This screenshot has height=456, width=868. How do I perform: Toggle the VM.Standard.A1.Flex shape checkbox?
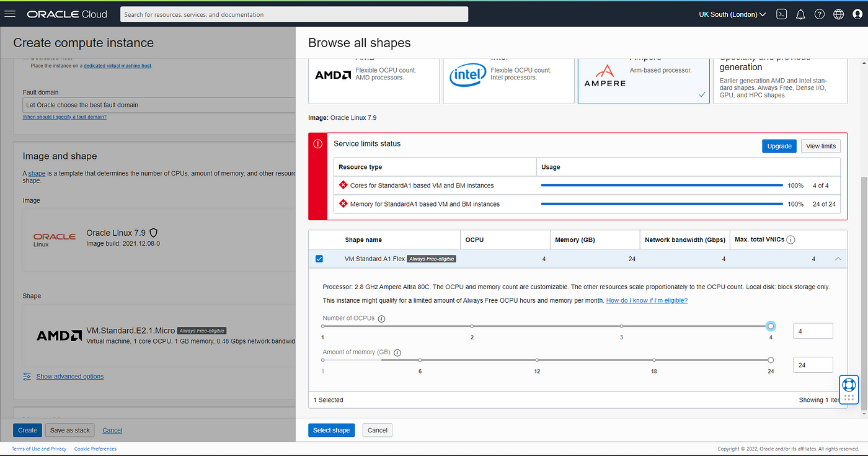click(319, 259)
